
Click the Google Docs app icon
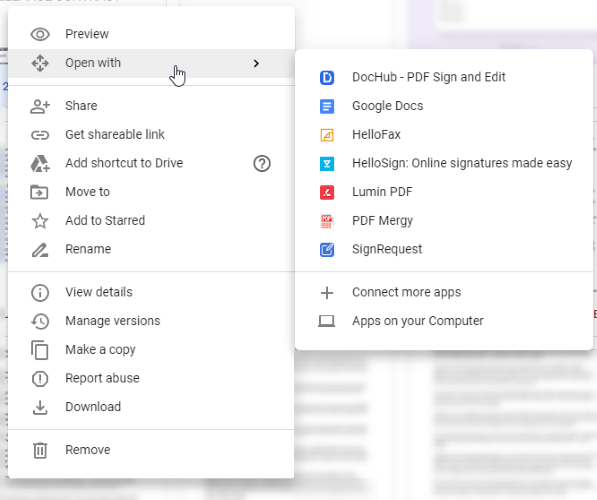pyautogui.click(x=327, y=106)
